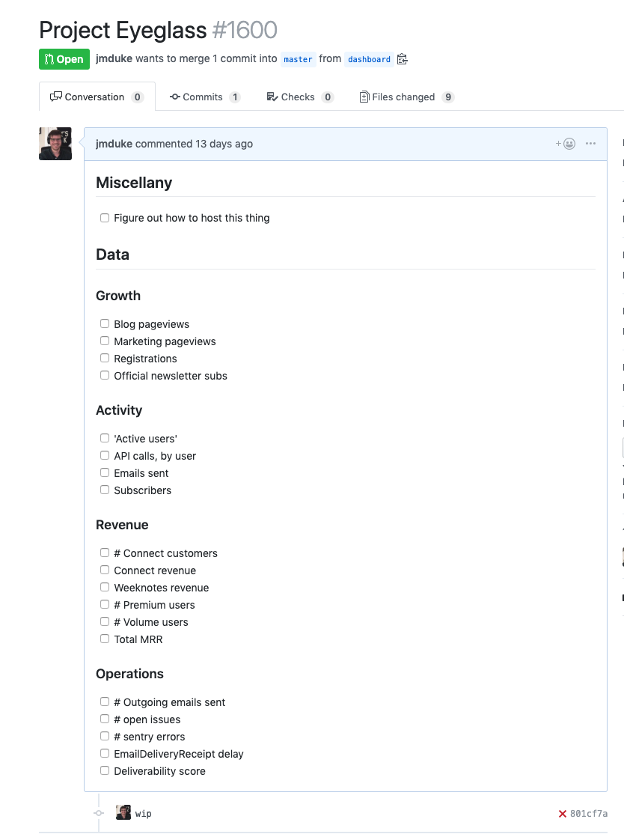Click the jmduke avatar beside comment
624x840 pixels.
tap(55, 143)
